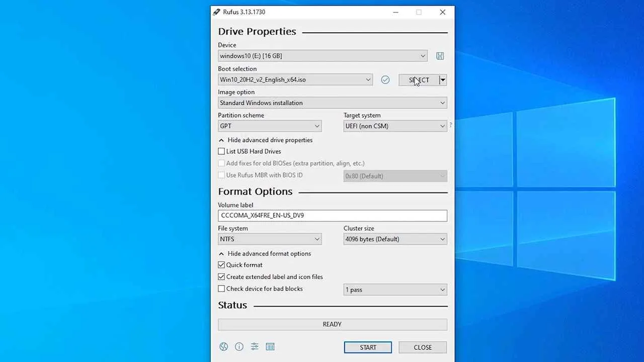The image size is (644, 362).
Task: Open the SELECT button split arrow
Action: click(443, 79)
